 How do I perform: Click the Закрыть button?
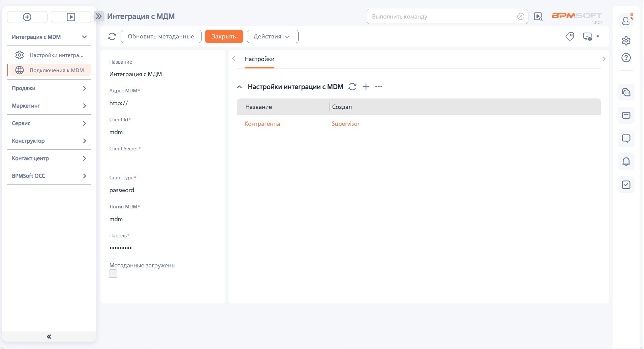pyautogui.click(x=224, y=36)
